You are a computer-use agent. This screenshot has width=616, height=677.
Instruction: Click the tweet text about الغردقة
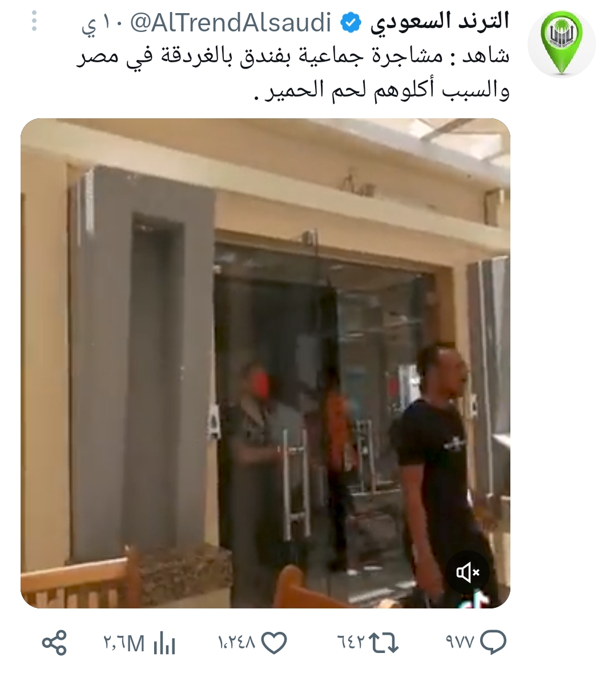[293, 73]
